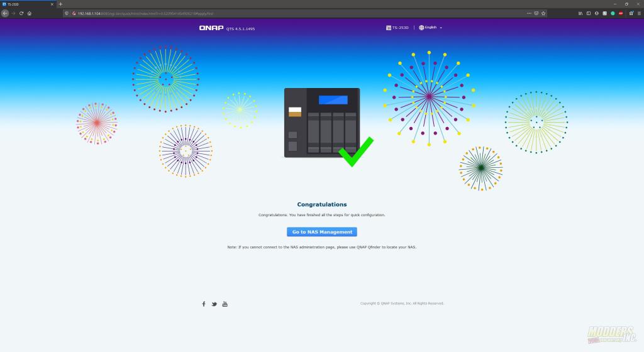Click Go to NAS Management button

tap(321, 232)
